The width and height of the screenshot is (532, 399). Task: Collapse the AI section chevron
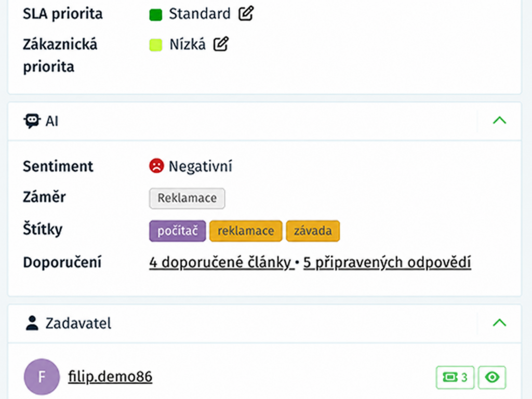(x=499, y=121)
